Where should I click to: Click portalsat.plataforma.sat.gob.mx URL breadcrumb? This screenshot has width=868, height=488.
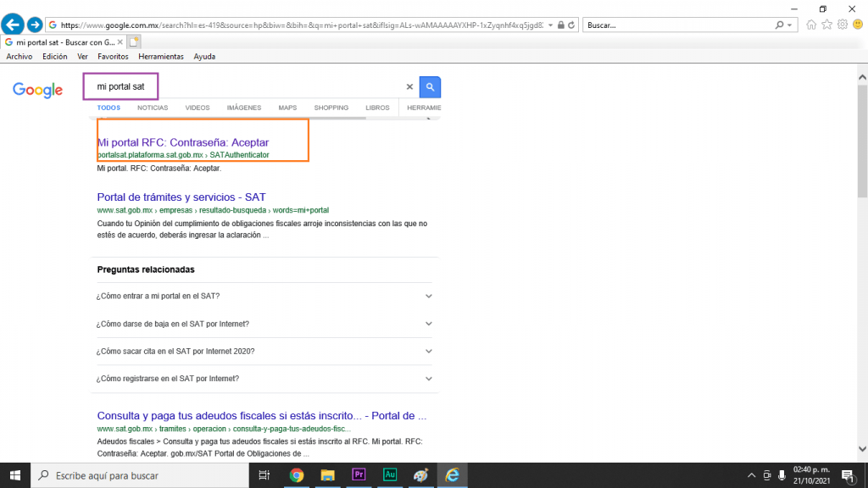183,155
